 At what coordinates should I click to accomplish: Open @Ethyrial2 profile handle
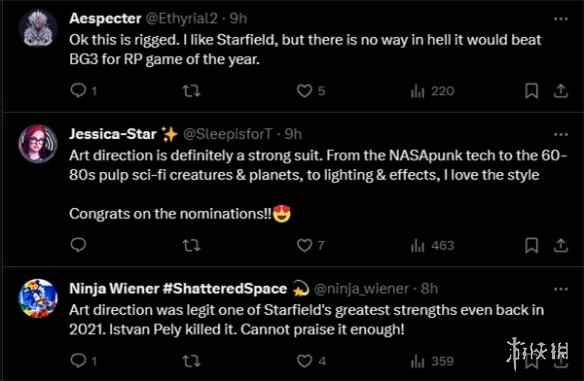tap(181, 18)
